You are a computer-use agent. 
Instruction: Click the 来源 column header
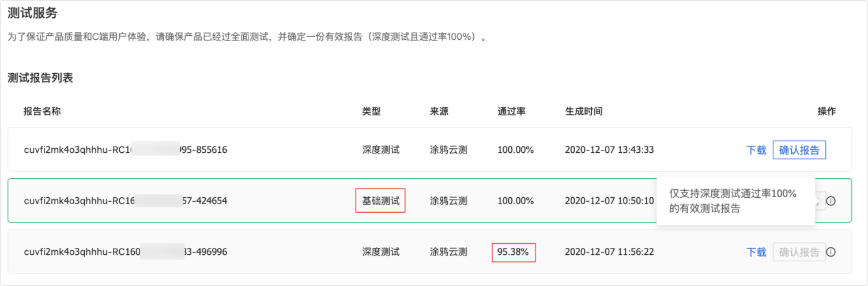439,111
